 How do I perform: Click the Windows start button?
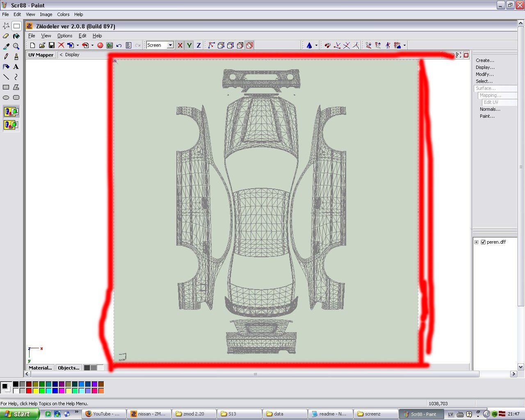click(19, 414)
